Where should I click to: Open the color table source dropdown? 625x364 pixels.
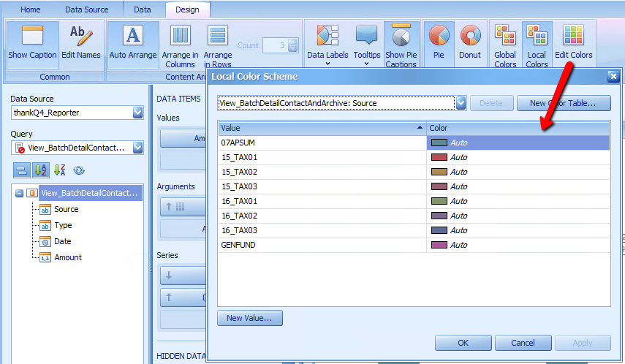tap(461, 103)
